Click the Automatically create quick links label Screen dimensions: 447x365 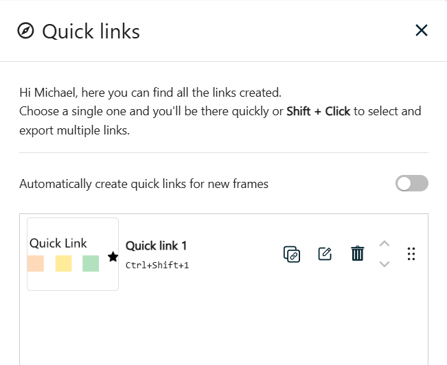(x=144, y=184)
